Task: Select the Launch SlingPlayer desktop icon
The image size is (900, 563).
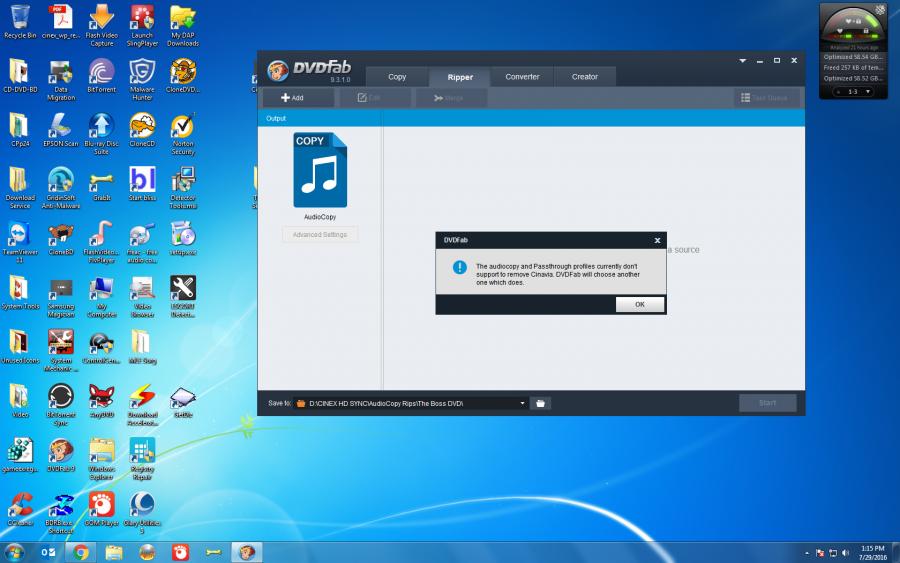Action: click(142, 25)
